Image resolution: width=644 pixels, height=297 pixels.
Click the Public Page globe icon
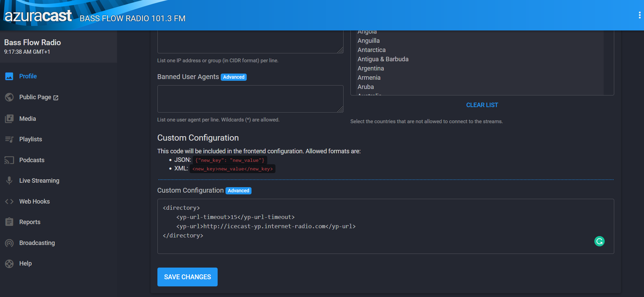pyautogui.click(x=9, y=97)
